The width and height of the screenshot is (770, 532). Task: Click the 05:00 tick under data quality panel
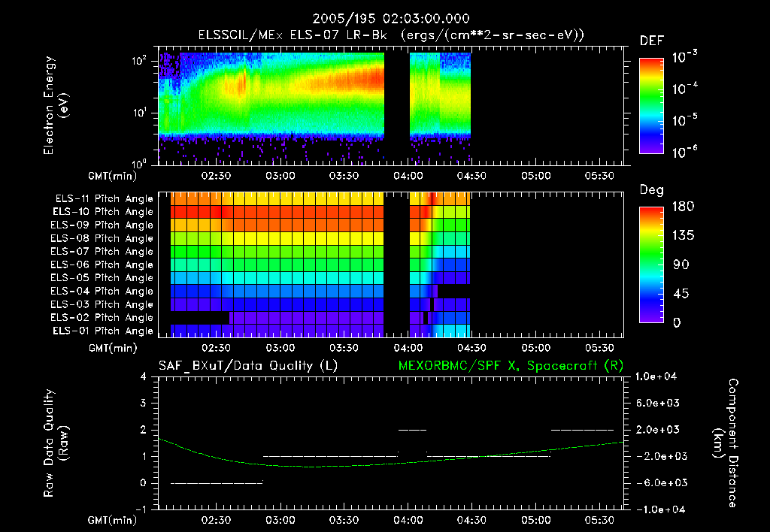[535, 520]
